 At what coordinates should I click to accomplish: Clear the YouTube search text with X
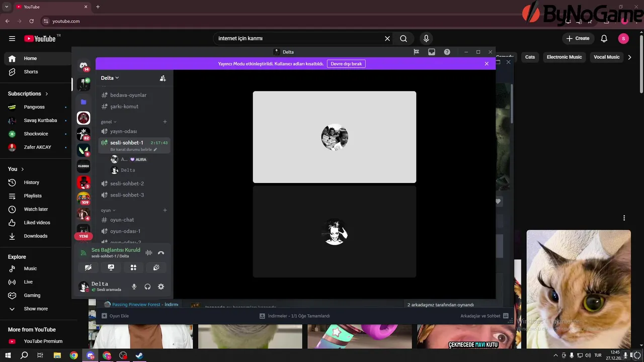(x=387, y=38)
